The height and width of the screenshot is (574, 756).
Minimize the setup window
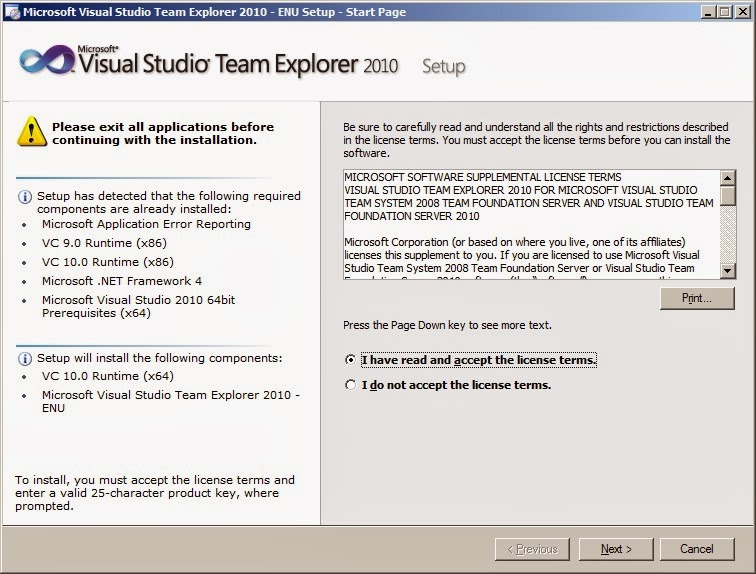[x=708, y=12]
